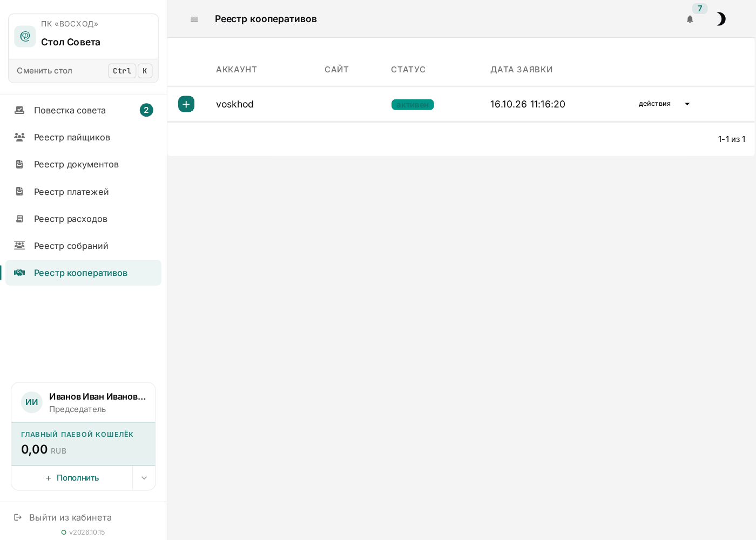Click the Главный паевой кошелёк balance 0,00

point(35,449)
